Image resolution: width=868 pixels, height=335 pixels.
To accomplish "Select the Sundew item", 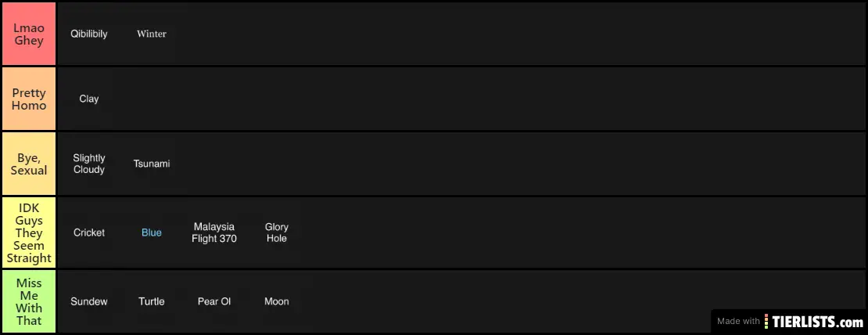I will click(x=89, y=301).
